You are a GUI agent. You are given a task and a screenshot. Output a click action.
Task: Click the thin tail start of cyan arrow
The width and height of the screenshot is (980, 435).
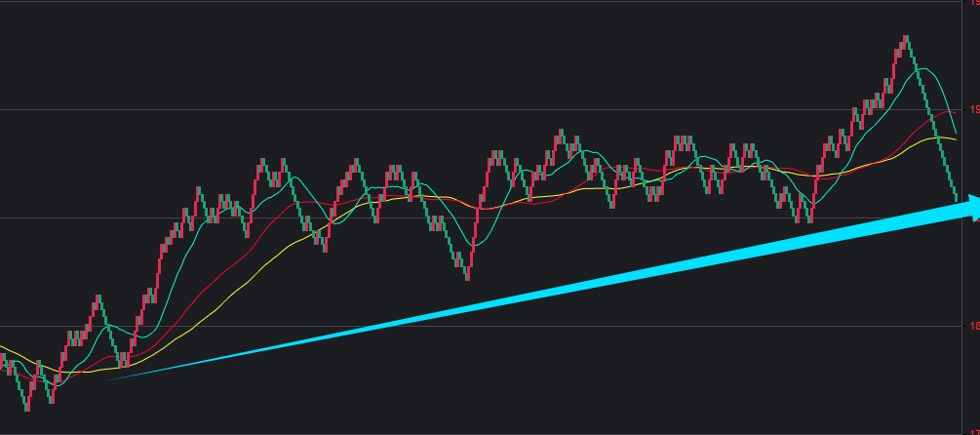click(109, 377)
